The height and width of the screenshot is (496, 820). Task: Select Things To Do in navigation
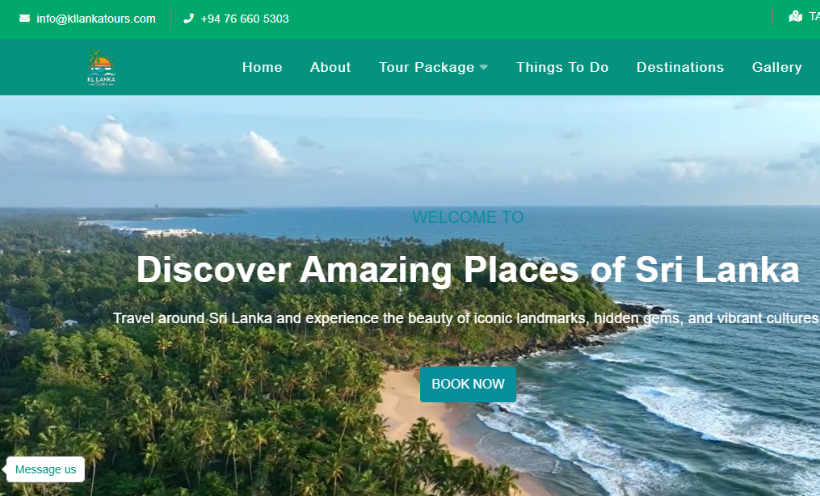tap(562, 67)
